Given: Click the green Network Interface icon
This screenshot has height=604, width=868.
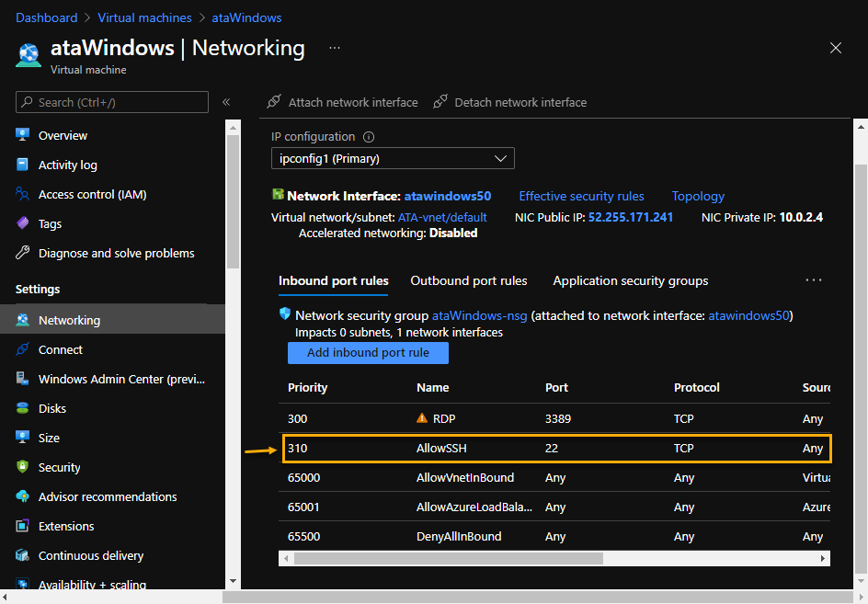Looking at the screenshot, I should tap(278, 194).
